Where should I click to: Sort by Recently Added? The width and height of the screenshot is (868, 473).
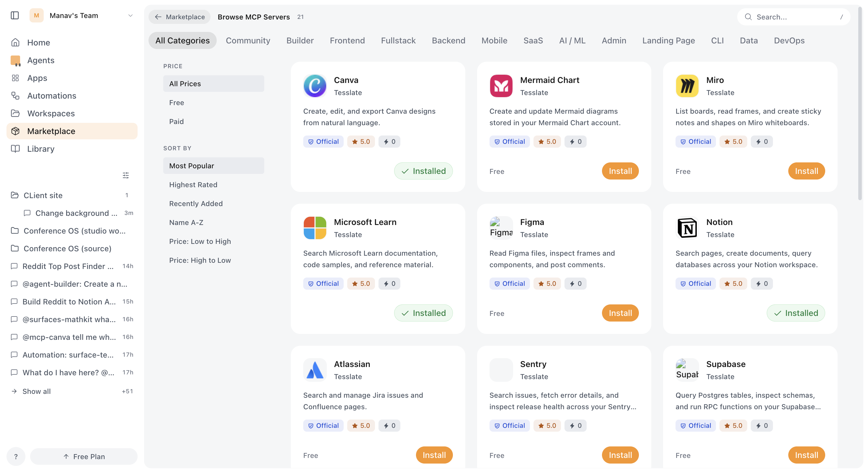pyautogui.click(x=214, y=203)
